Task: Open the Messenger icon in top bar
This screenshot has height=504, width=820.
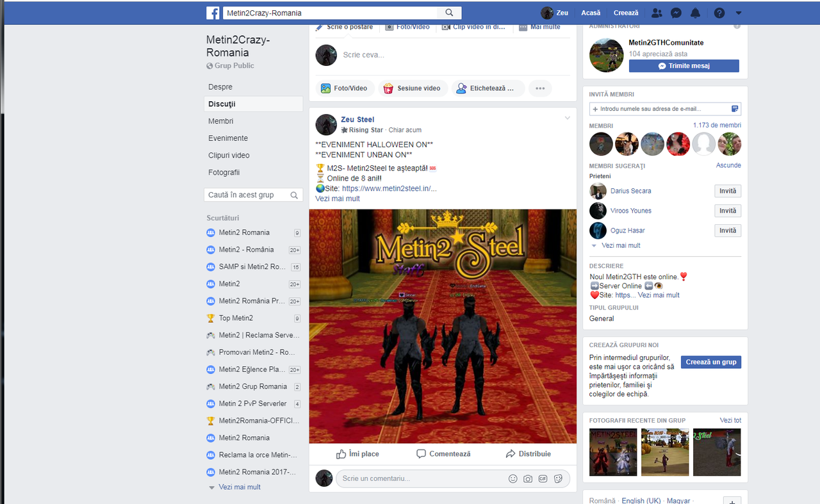Action: (676, 13)
